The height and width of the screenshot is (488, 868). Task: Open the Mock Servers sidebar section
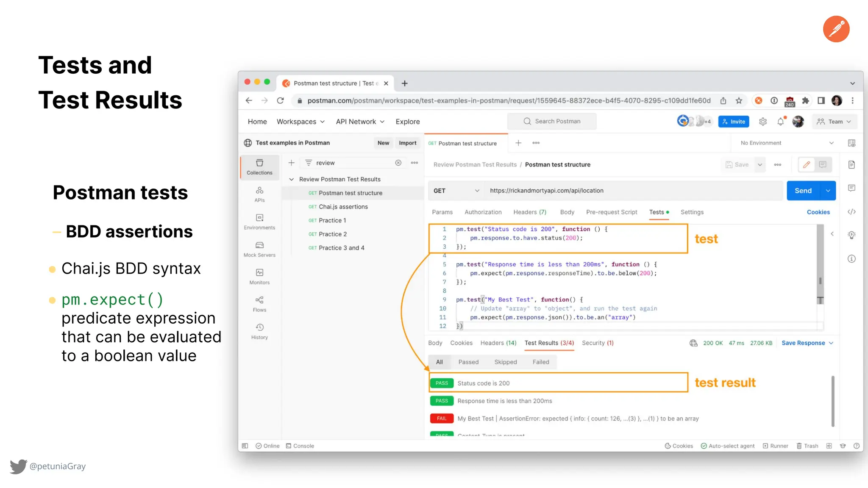pyautogui.click(x=259, y=249)
